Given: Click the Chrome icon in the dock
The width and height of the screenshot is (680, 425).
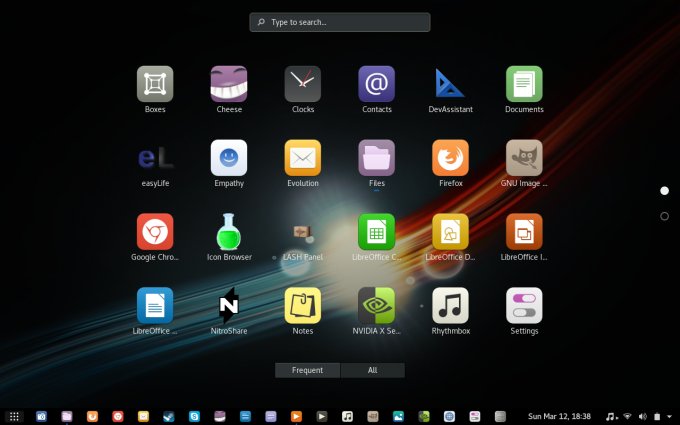Looking at the screenshot, I should [x=118, y=416].
